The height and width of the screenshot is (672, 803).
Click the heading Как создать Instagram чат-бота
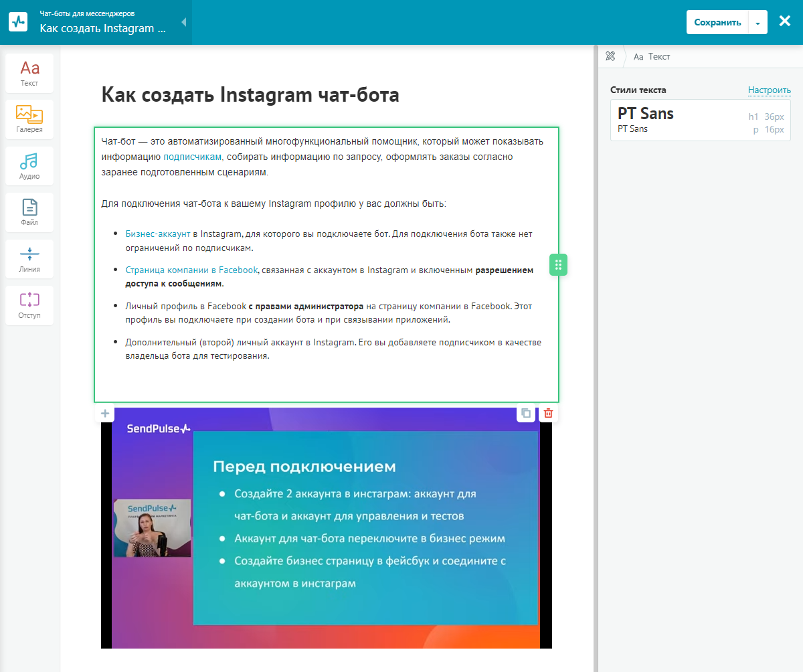point(250,94)
